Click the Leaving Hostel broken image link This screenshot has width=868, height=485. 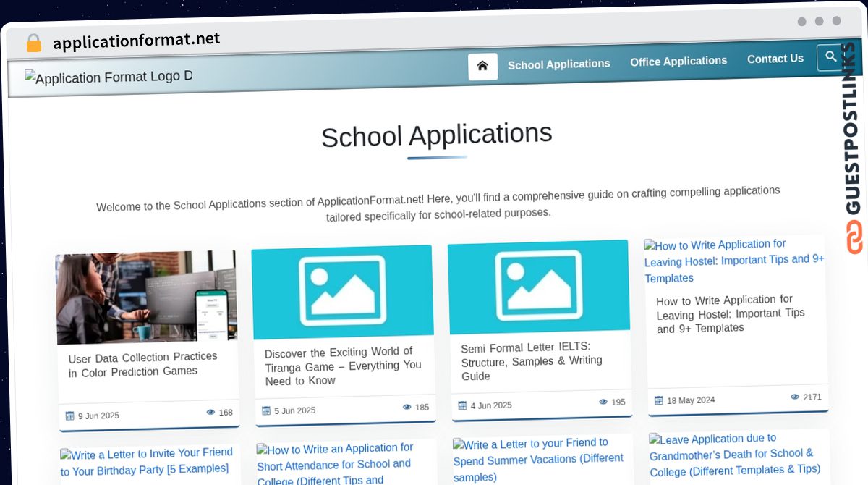(734, 261)
